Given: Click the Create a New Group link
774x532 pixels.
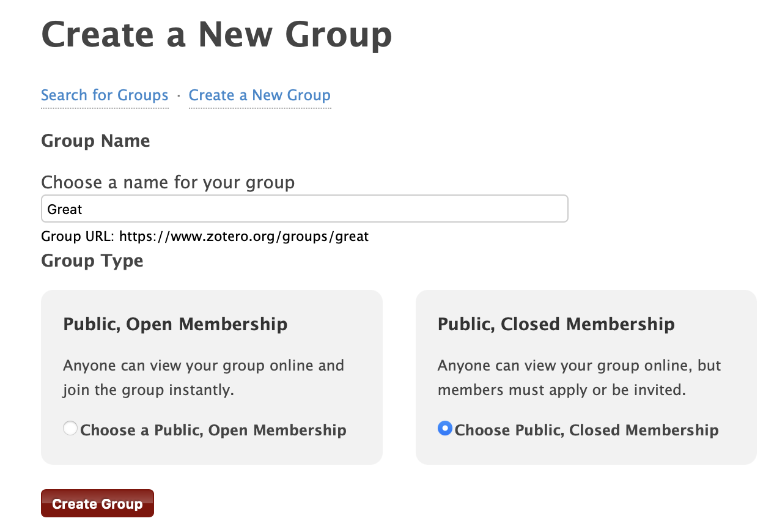Looking at the screenshot, I should coord(259,95).
